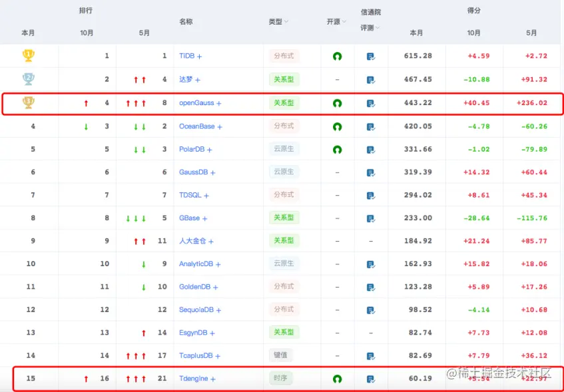The height and width of the screenshot is (392, 564).
Task: Open the TiDB database link
Action: coord(186,56)
